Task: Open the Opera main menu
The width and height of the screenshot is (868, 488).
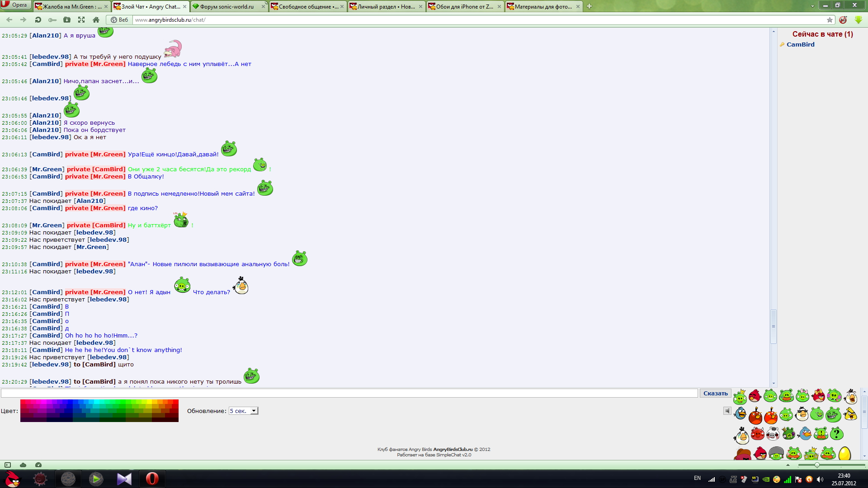Action: click(16, 5)
